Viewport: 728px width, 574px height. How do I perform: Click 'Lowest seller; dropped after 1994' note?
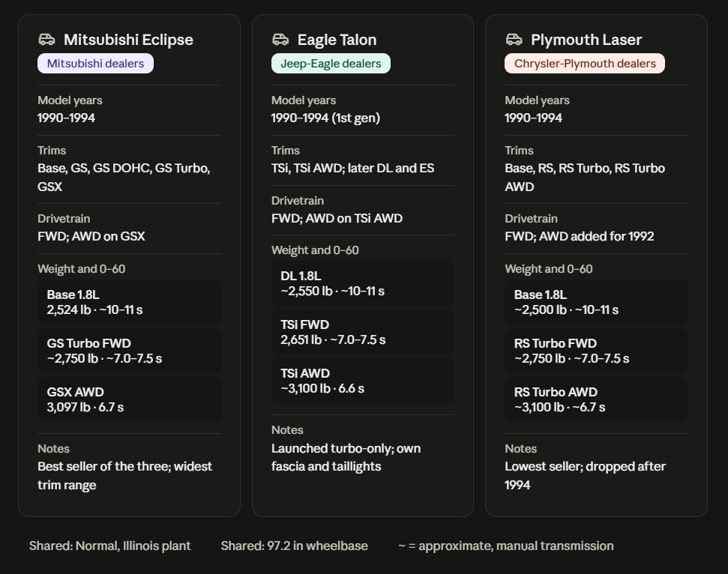point(586,476)
